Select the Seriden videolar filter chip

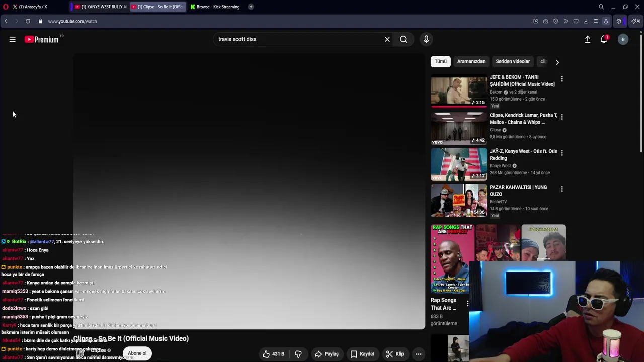[x=513, y=61]
